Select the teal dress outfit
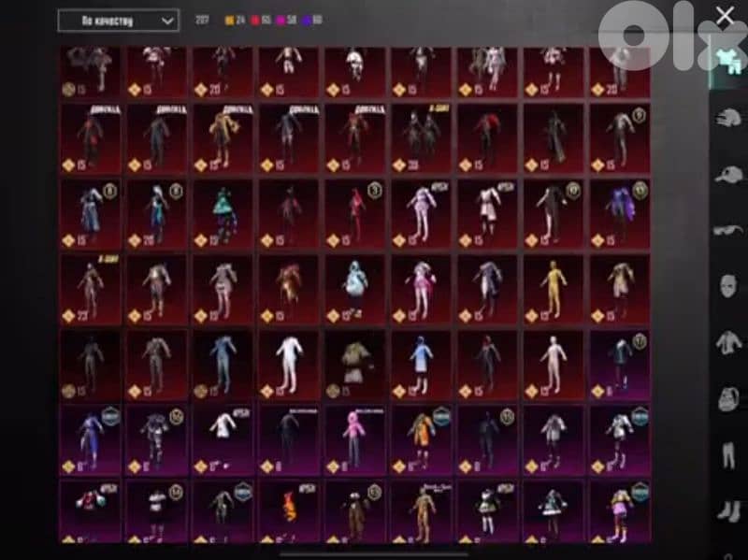The image size is (748, 560). point(223,214)
